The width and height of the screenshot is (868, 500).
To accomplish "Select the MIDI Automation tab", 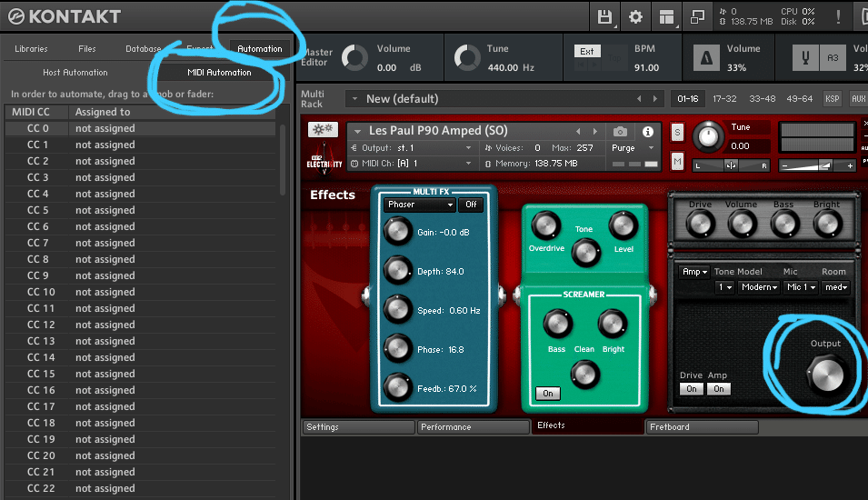I will (x=219, y=73).
